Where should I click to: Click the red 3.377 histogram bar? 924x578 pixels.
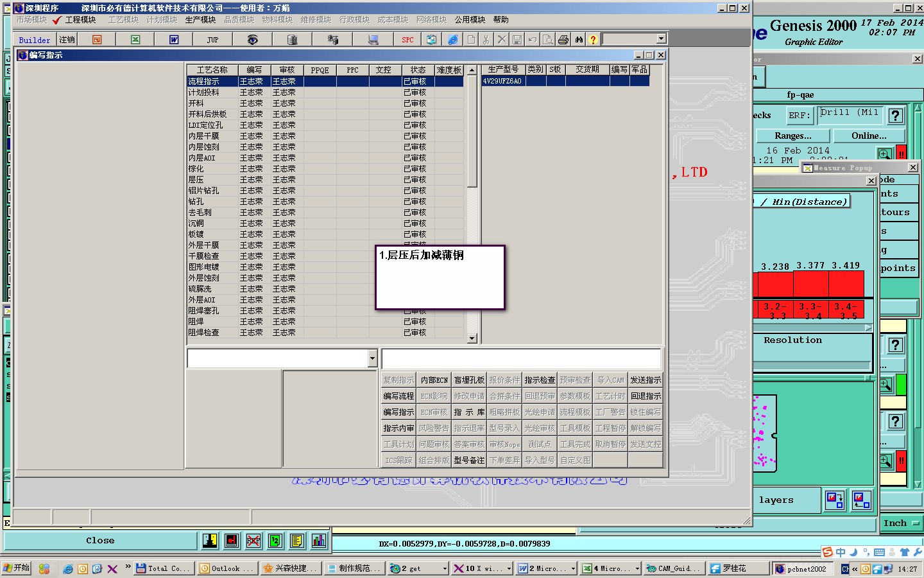[810, 284]
